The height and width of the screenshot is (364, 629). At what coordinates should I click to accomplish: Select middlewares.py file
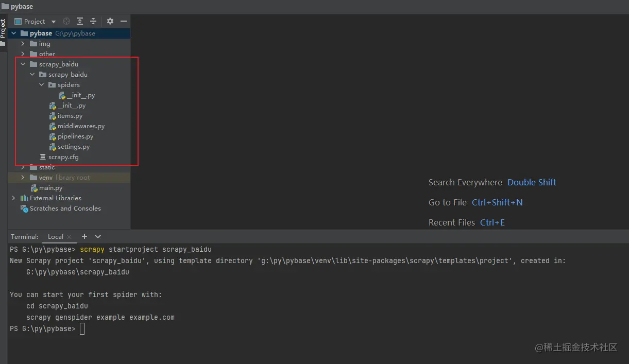point(81,126)
